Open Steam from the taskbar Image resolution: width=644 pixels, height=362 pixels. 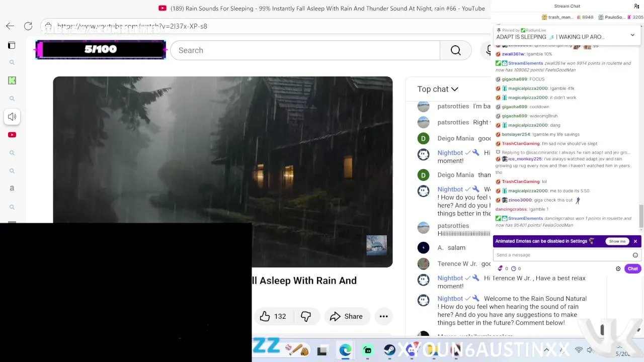coord(390,350)
